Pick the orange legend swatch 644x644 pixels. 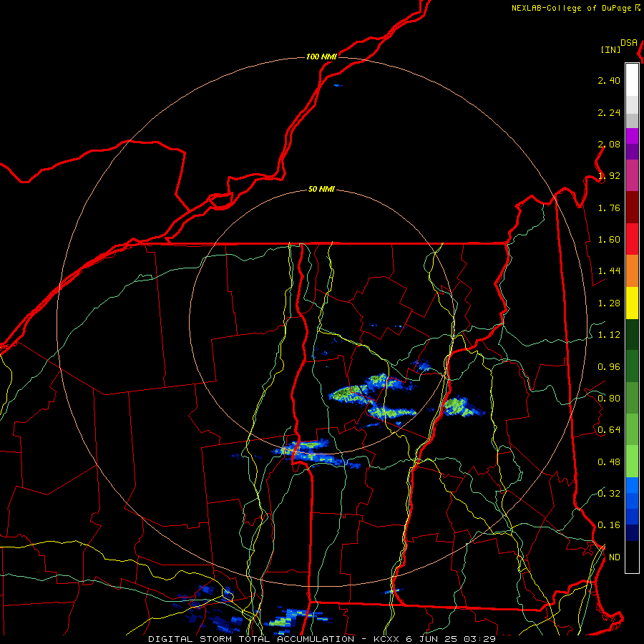pyautogui.click(x=632, y=271)
